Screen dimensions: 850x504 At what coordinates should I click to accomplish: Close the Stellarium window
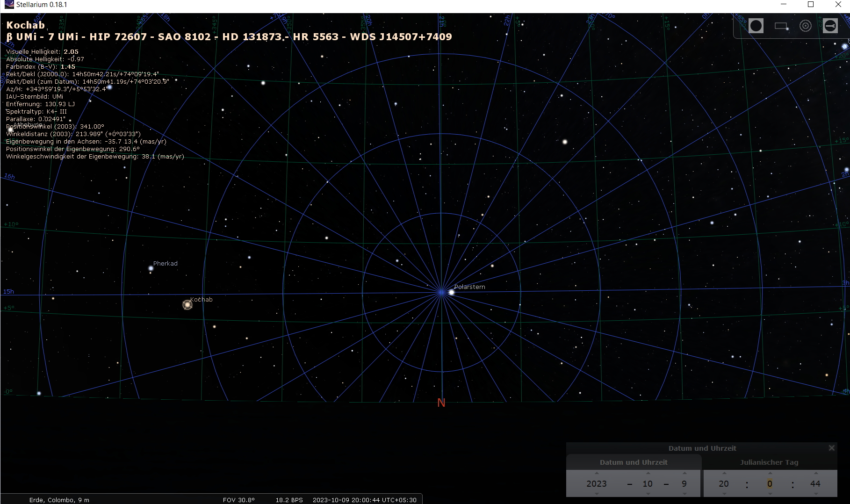pos(838,5)
